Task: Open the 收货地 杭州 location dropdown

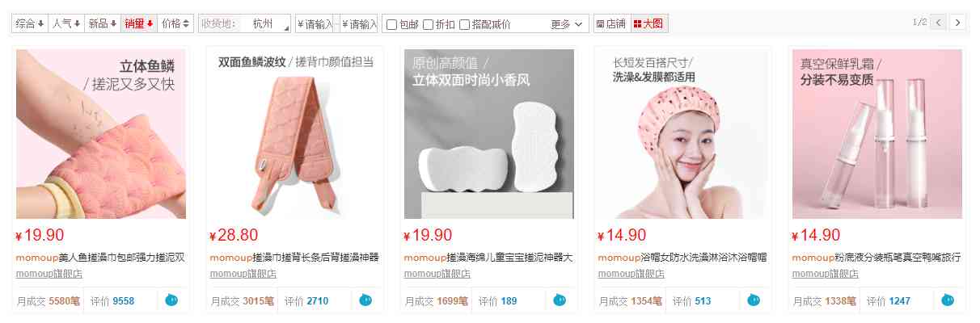Action: pos(244,23)
